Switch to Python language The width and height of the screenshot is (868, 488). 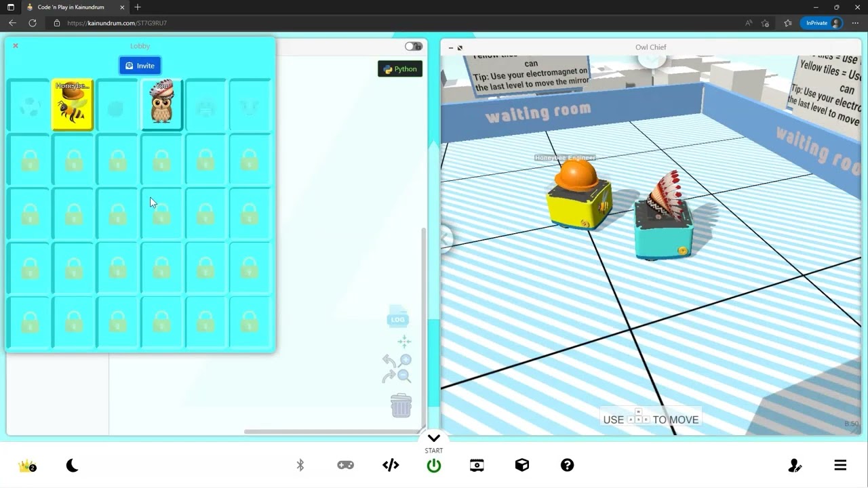tap(400, 69)
